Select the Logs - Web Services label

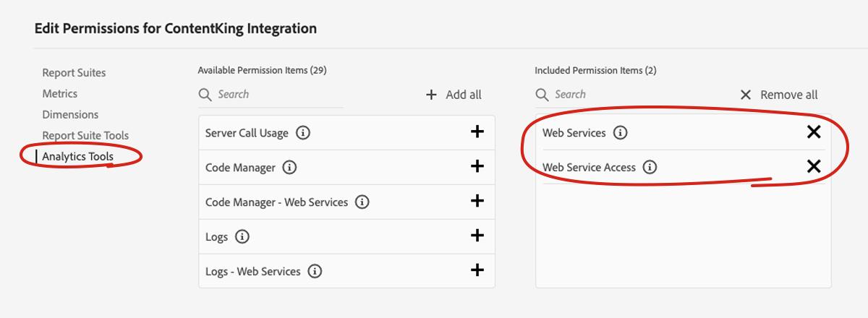tap(252, 272)
